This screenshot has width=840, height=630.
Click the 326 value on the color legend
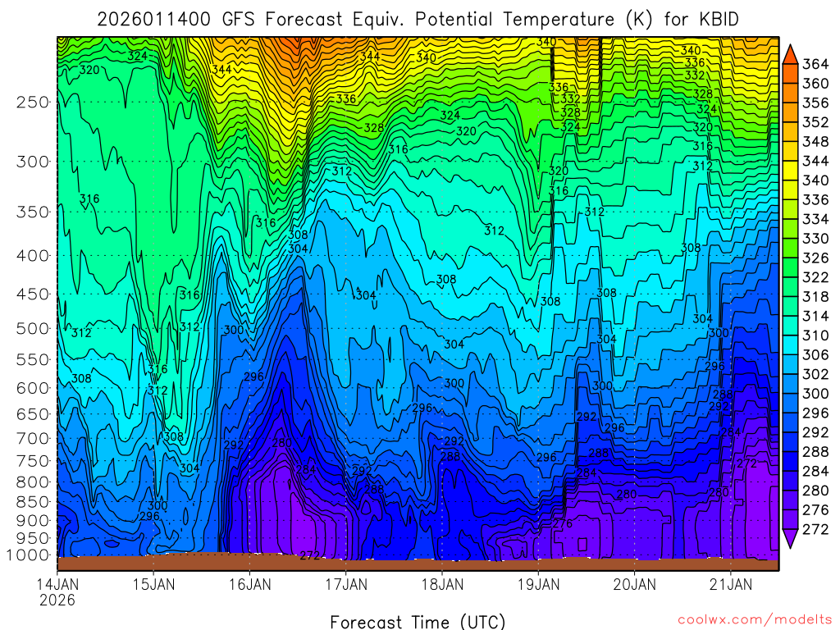pyautogui.click(x=815, y=258)
